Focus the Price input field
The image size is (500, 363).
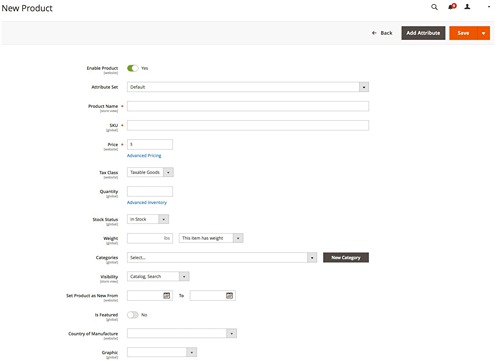coord(150,144)
